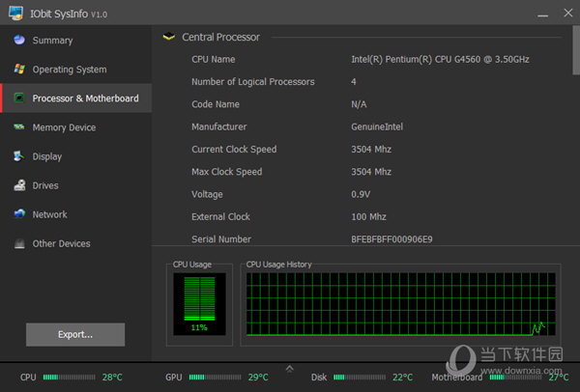Click the CPU label in status bar
This screenshot has width=580, height=392.
28,378
